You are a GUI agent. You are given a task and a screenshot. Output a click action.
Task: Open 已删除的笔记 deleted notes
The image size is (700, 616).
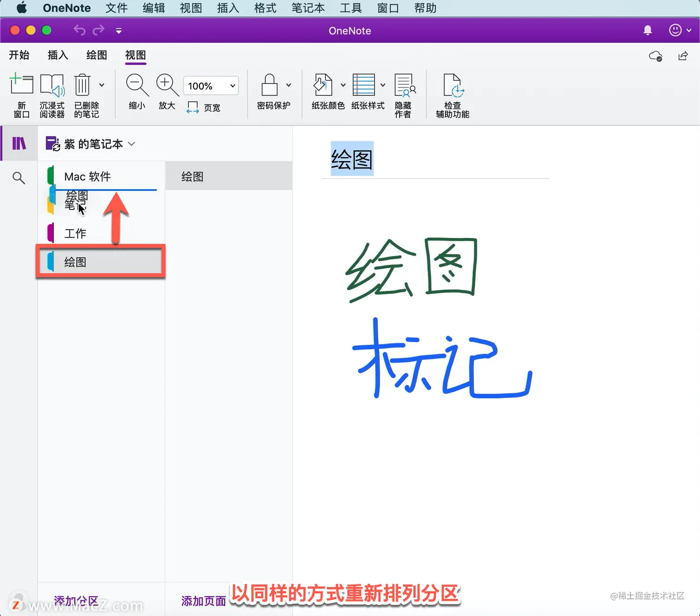(x=86, y=95)
